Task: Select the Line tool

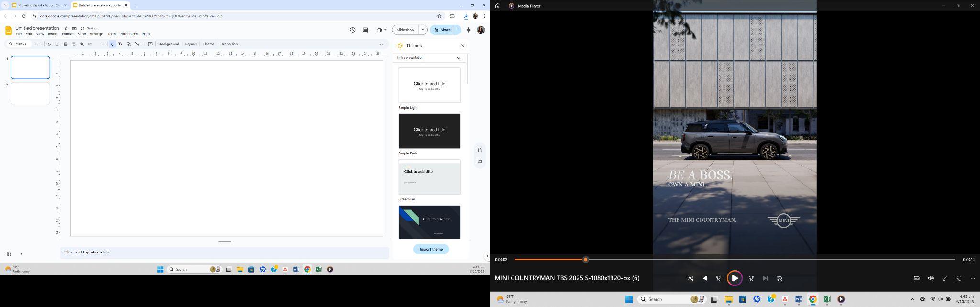Action: pyautogui.click(x=137, y=44)
